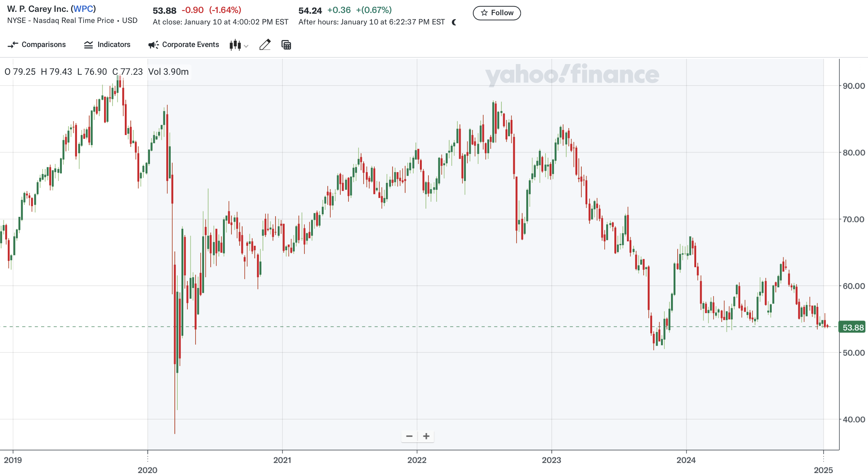Click the 90.00 y-axis label
The width and height of the screenshot is (868, 476).
click(854, 86)
